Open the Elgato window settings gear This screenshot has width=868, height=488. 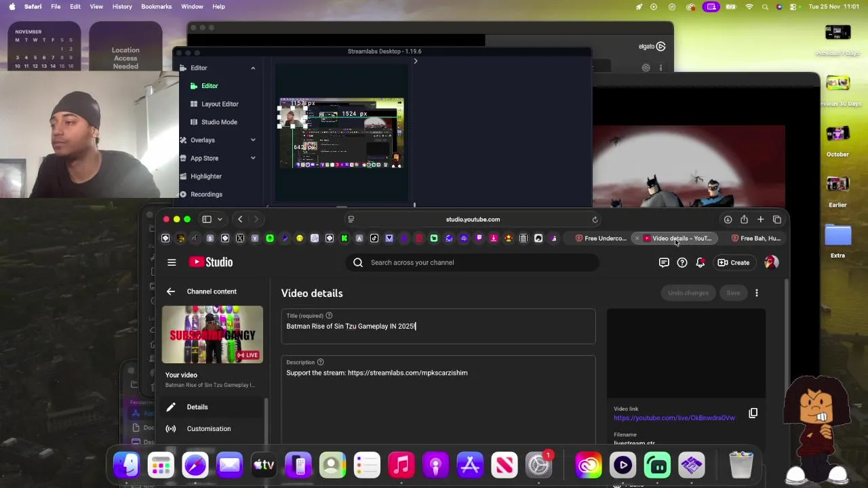[x=646, y=68]
